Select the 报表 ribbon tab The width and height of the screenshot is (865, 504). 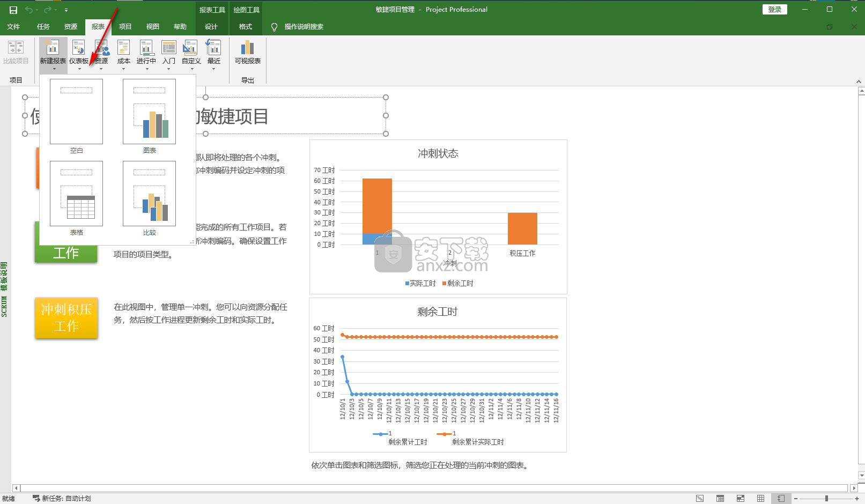[x=98, y=27]
